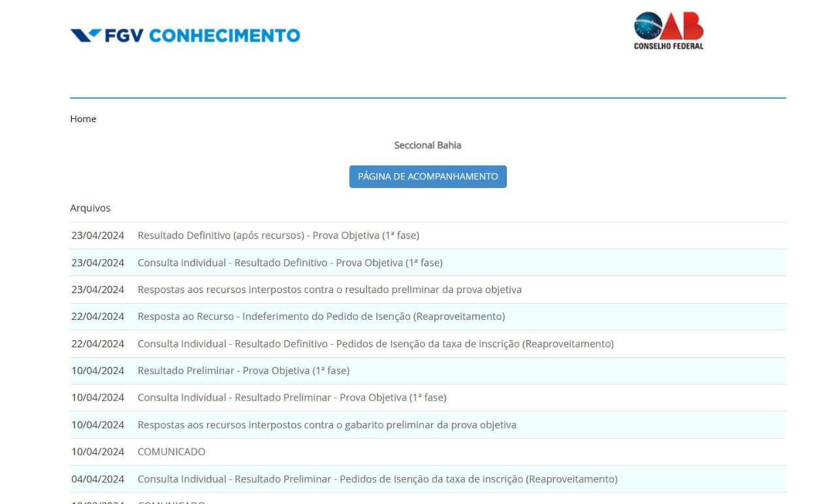Open Respostas aos recursos contra o resultado preliminar
Viewport: 836px width, 504px height.
[329, 289]
